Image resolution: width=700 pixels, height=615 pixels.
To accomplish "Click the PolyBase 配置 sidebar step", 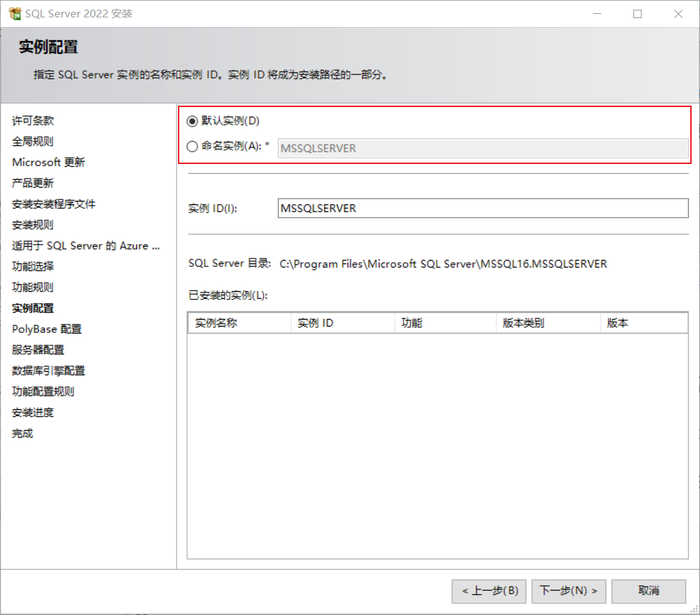I will 47,329.
